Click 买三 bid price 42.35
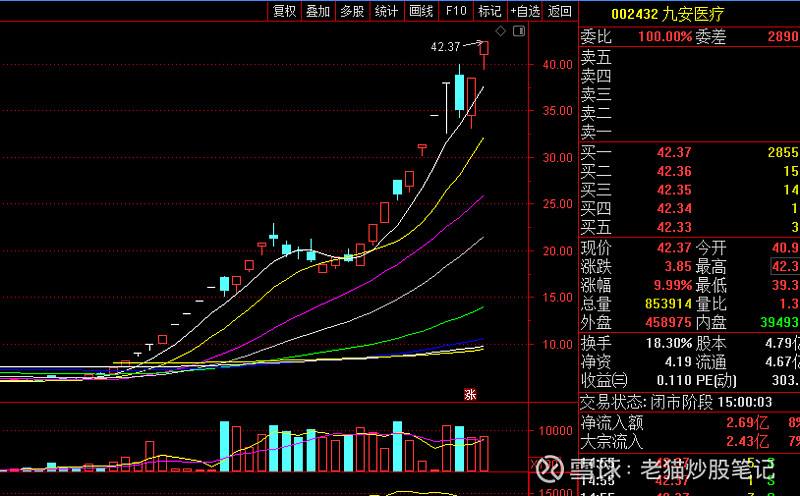800x496 pixels. [x=674, y=190]
